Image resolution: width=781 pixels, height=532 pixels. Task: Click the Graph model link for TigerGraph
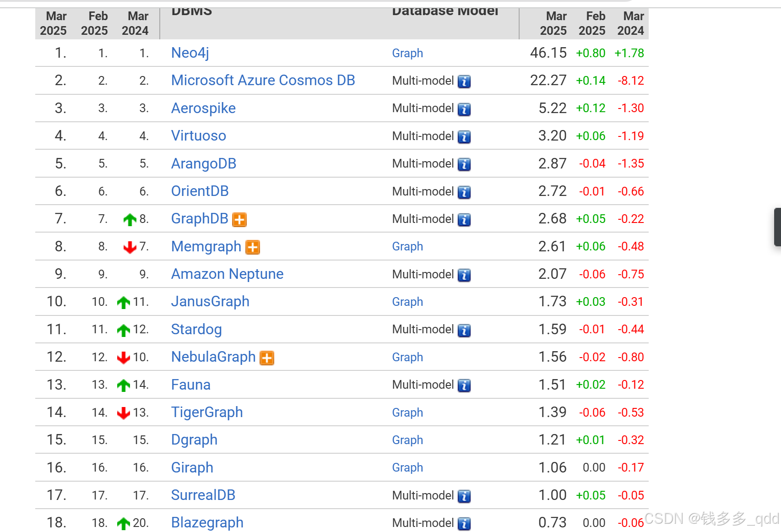(407, 413)
